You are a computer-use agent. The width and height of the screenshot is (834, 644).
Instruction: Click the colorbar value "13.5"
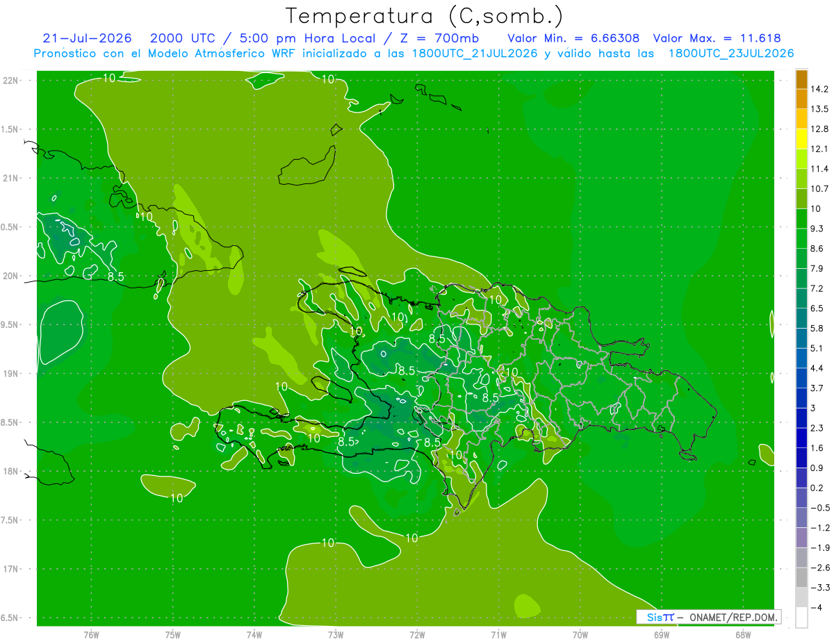click(820, 109)
